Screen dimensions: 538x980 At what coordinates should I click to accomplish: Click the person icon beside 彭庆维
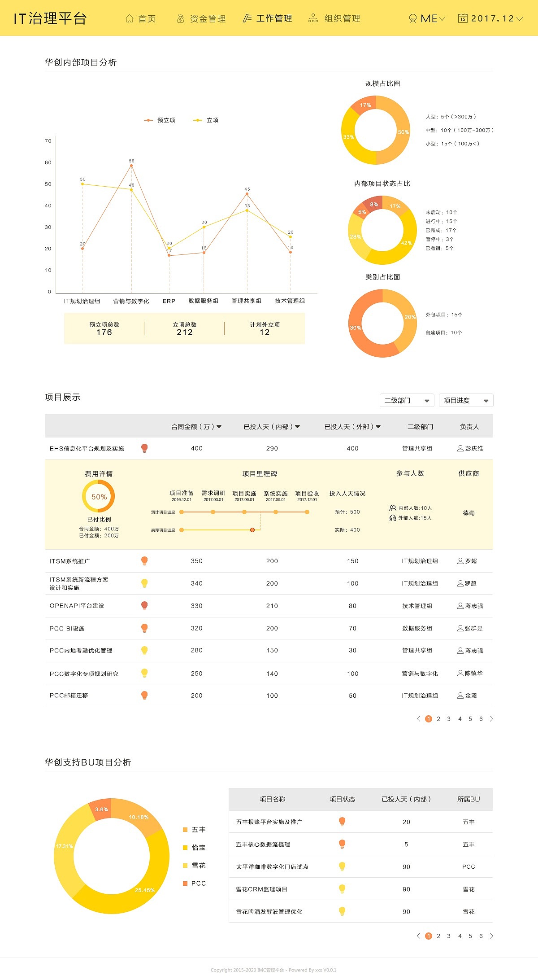point(460,448)
